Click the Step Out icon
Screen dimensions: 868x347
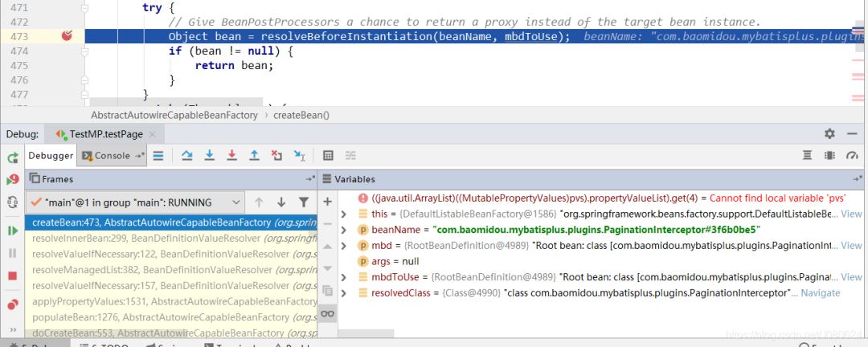[254, 156]
